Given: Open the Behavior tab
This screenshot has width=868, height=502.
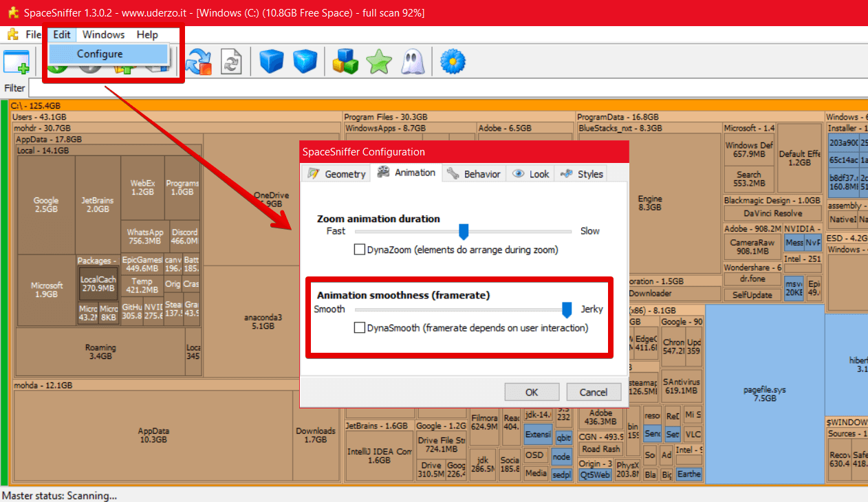Looking at the screenshot, I should point(473,174).
